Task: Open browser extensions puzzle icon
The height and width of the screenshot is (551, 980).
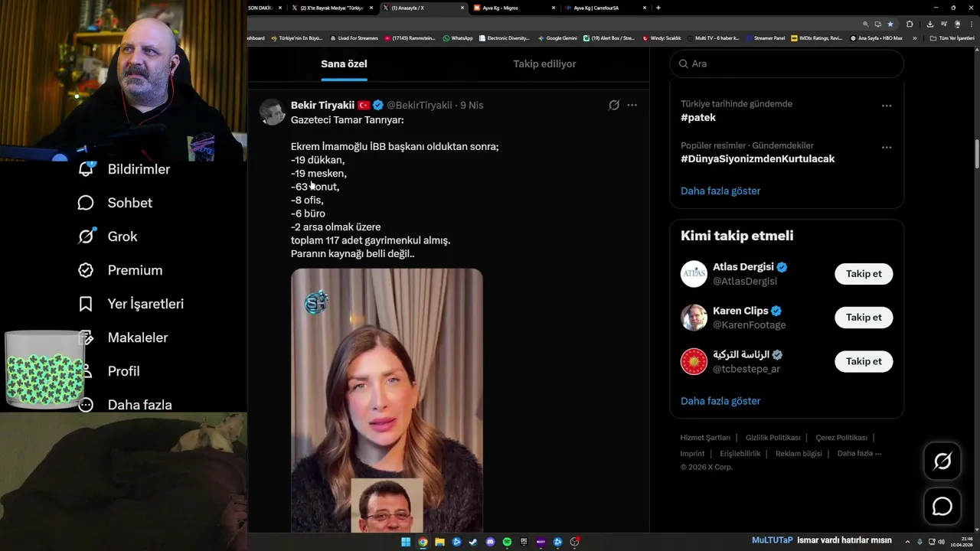Action: point(910,24)
